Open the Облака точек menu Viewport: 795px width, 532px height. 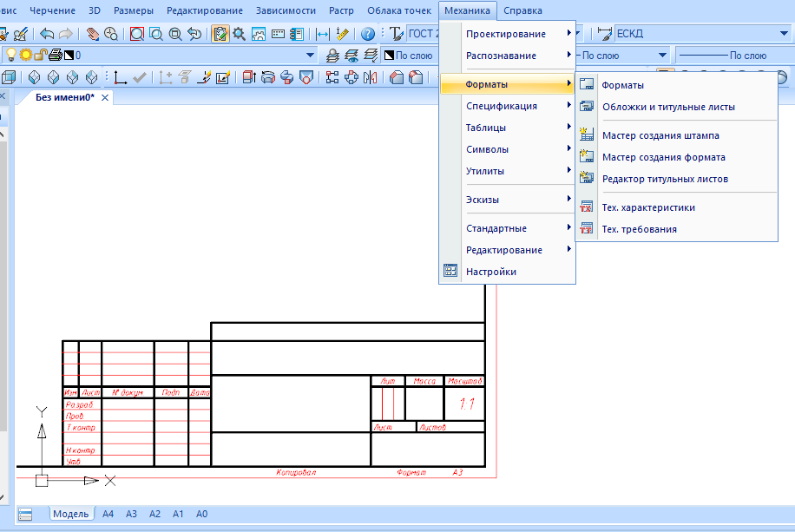pyautogui.click(x=399, y=10)
